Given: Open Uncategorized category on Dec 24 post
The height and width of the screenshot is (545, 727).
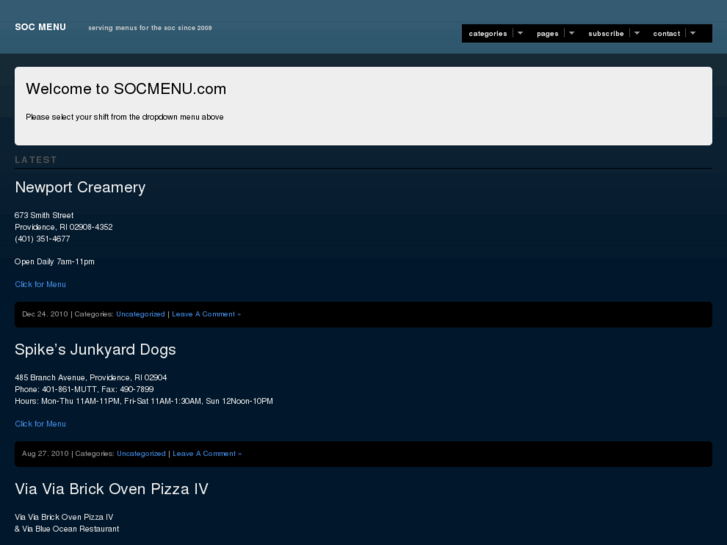Looking at the screenshot, I should click(140, 314).
